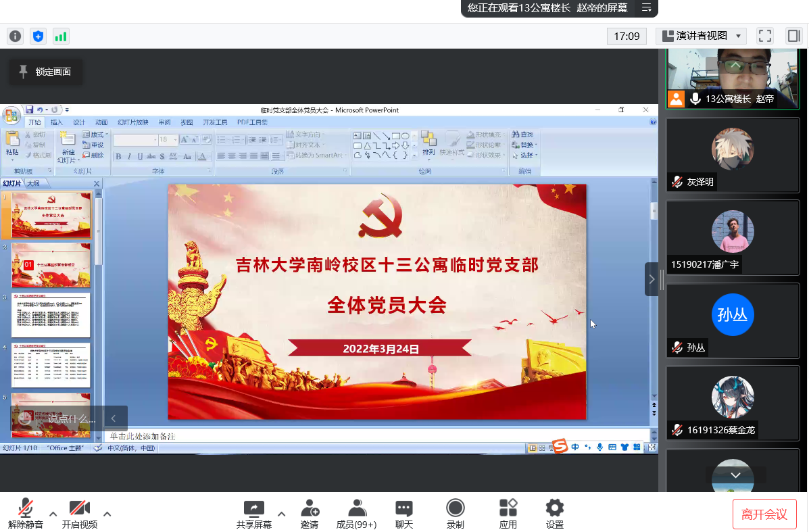The width and height of the screenshot is (809, 532).
Task: Open the Apps (应用) icon
Action: (x=508, y=514)
